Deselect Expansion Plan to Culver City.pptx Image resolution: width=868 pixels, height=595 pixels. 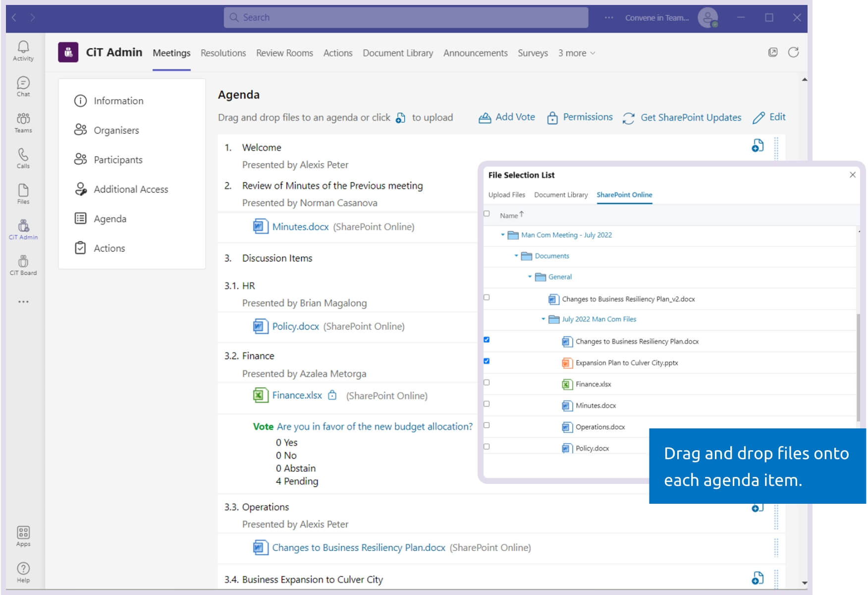click(x=487, y=360)
